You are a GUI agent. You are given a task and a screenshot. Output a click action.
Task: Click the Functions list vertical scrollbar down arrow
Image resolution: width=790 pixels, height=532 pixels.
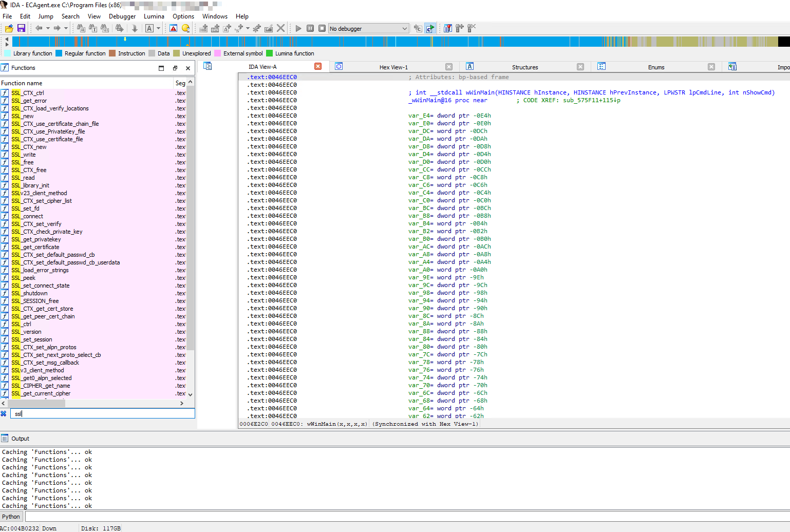pyautogui.click(x=191, y=395)
